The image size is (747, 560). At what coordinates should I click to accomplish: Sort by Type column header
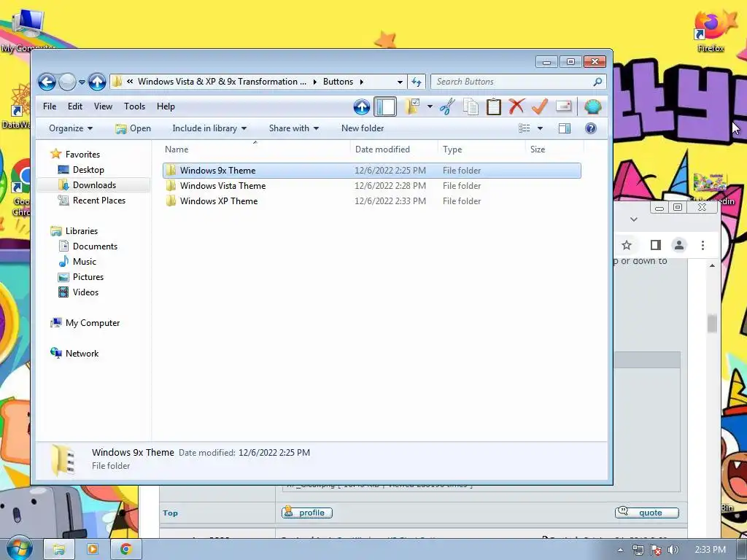(481, 149)
